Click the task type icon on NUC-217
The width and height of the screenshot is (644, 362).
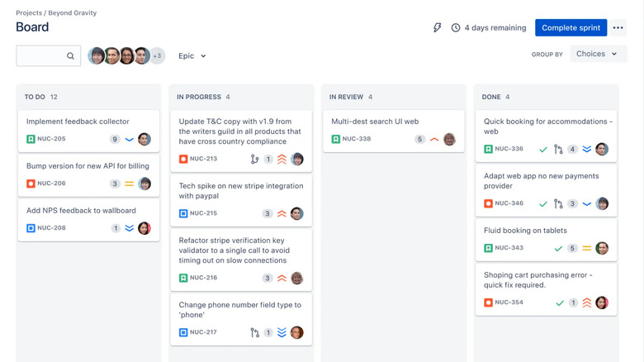(x=183, y=332)
